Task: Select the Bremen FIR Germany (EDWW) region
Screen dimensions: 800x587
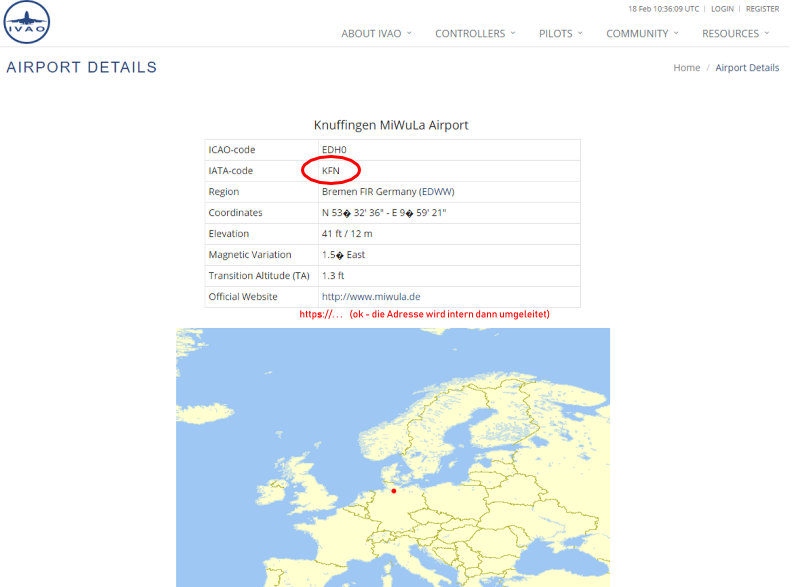Action: (388, 192)
